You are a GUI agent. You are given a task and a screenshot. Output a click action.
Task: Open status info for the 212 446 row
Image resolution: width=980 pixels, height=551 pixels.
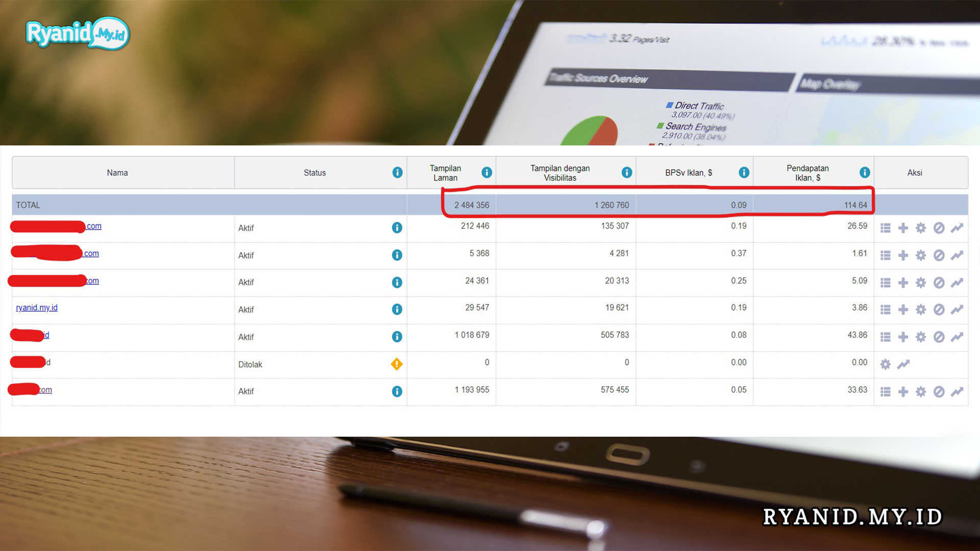click(x=397, y=228)
